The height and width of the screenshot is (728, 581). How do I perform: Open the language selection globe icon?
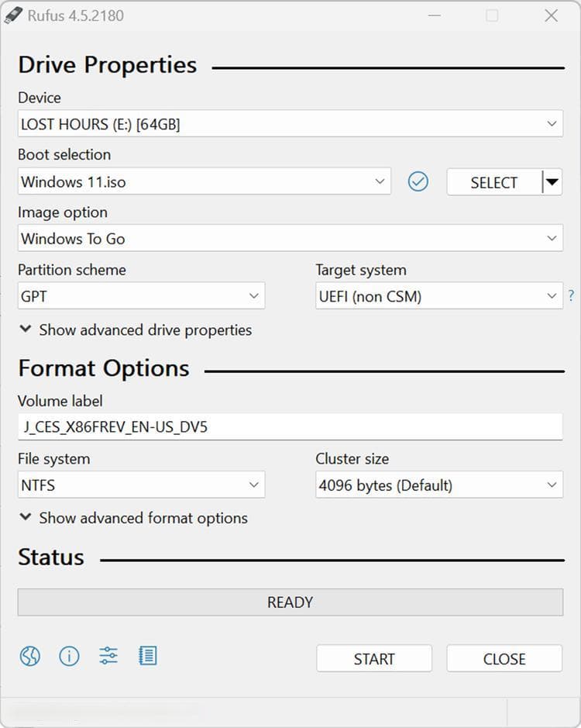tap(30, 656)
